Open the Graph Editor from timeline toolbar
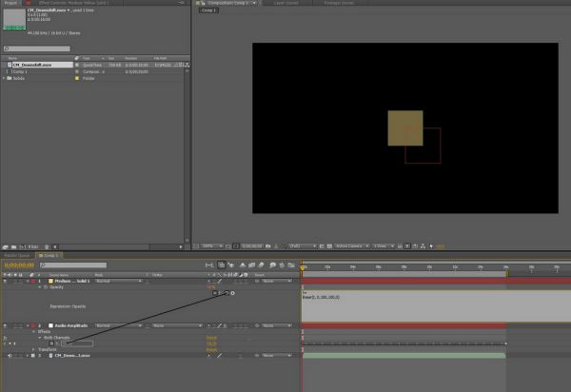 (291, 265)
